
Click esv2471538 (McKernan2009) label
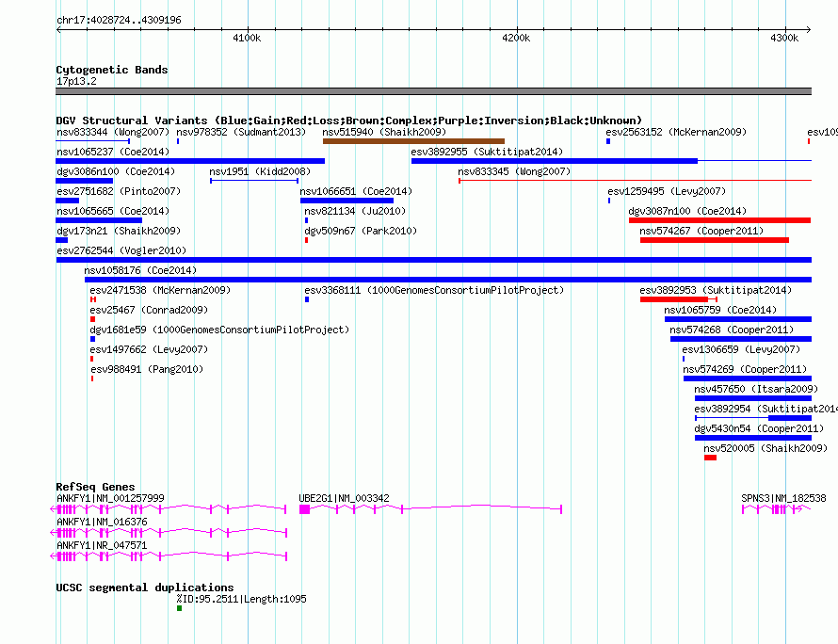pyautogui.click(x=160, y=290)
